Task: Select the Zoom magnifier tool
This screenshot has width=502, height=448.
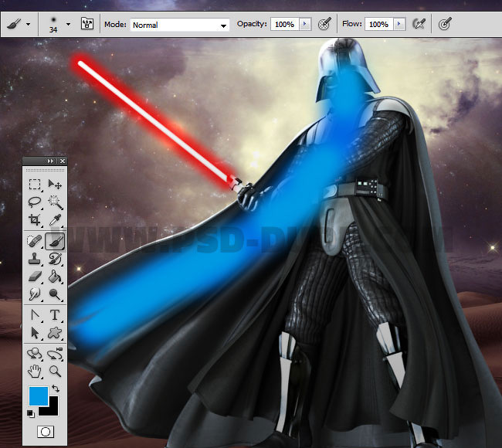Action: point(55,372)
